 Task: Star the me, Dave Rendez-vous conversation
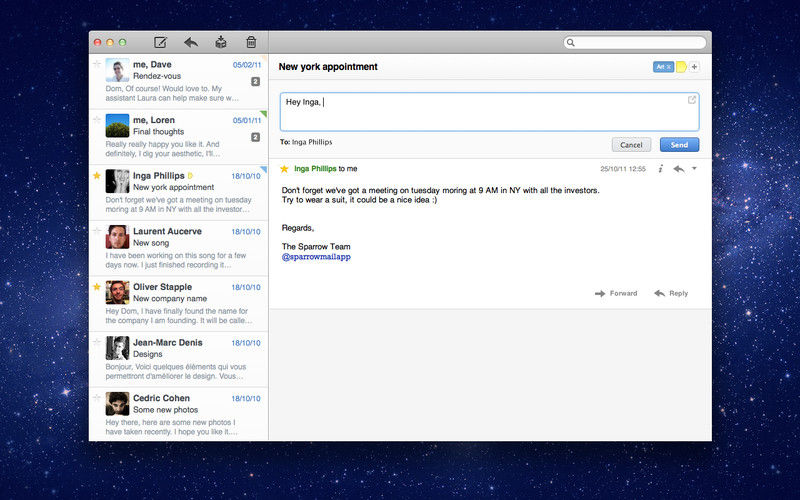[x=96, y=64]
